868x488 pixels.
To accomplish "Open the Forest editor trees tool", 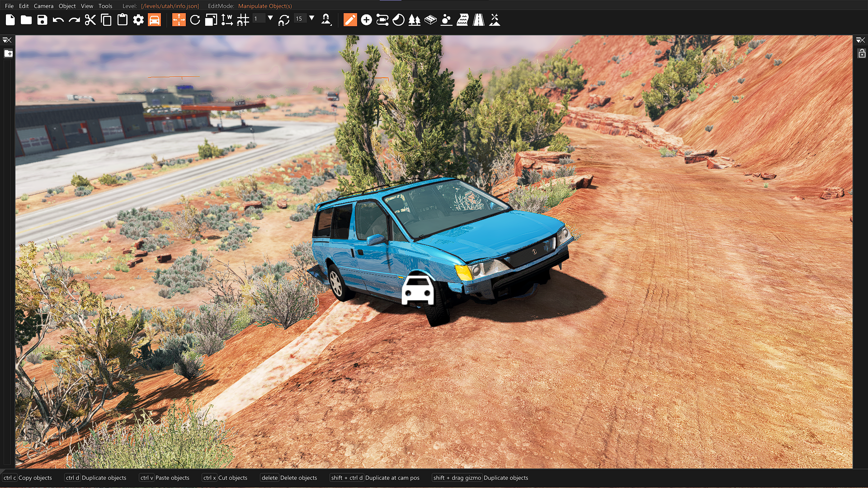I will (x=415, y=20).
